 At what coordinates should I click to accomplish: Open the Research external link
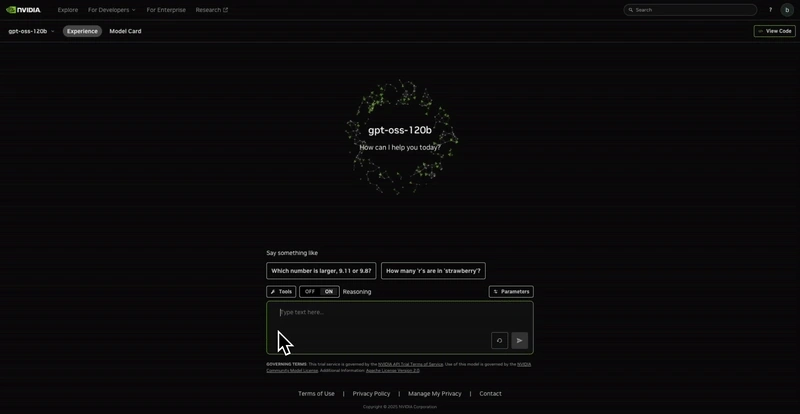coord(212,10)
